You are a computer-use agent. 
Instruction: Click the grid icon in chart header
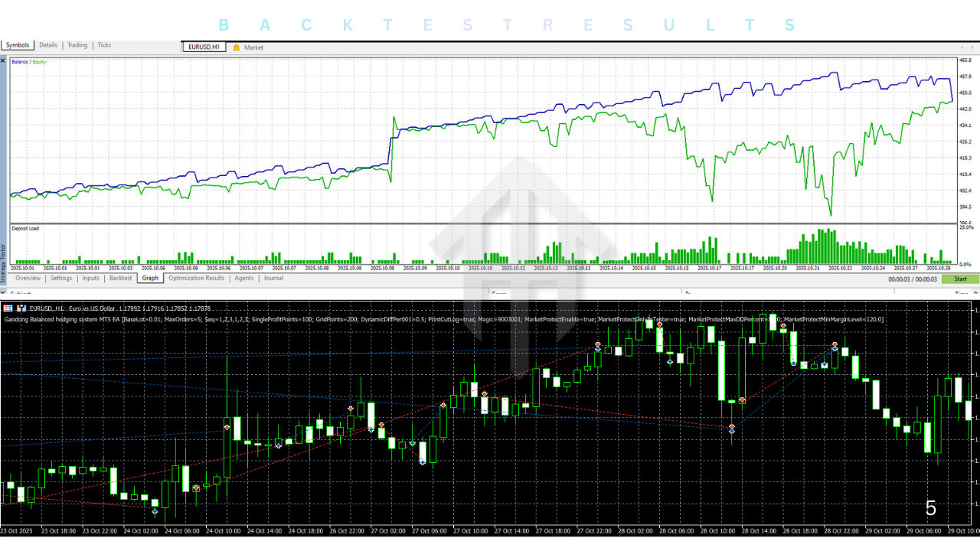8,308
